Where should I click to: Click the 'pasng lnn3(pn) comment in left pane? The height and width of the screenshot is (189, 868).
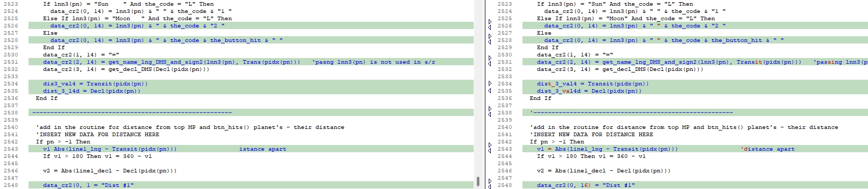pos(374,62)
